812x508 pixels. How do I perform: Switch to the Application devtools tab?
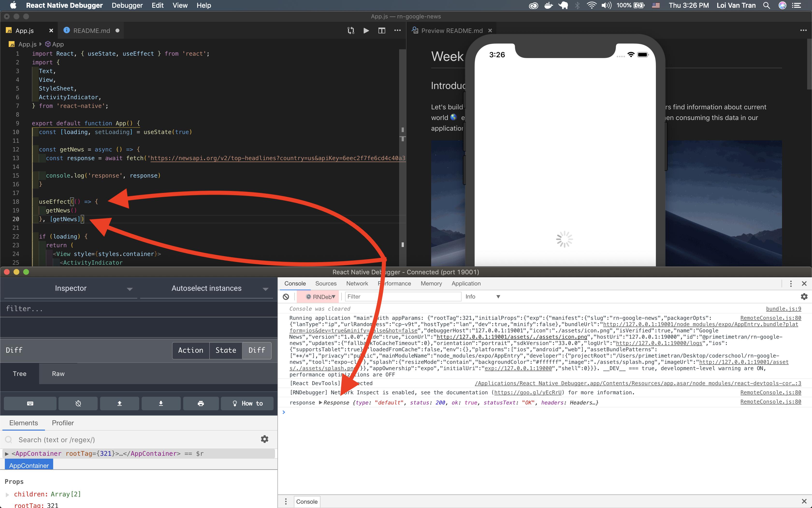[466, 284]
